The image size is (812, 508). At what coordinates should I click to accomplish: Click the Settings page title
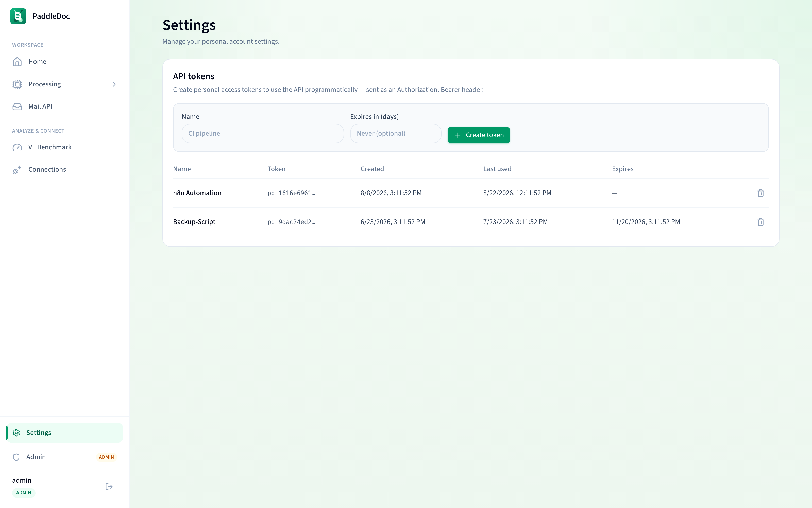[189, 26]
